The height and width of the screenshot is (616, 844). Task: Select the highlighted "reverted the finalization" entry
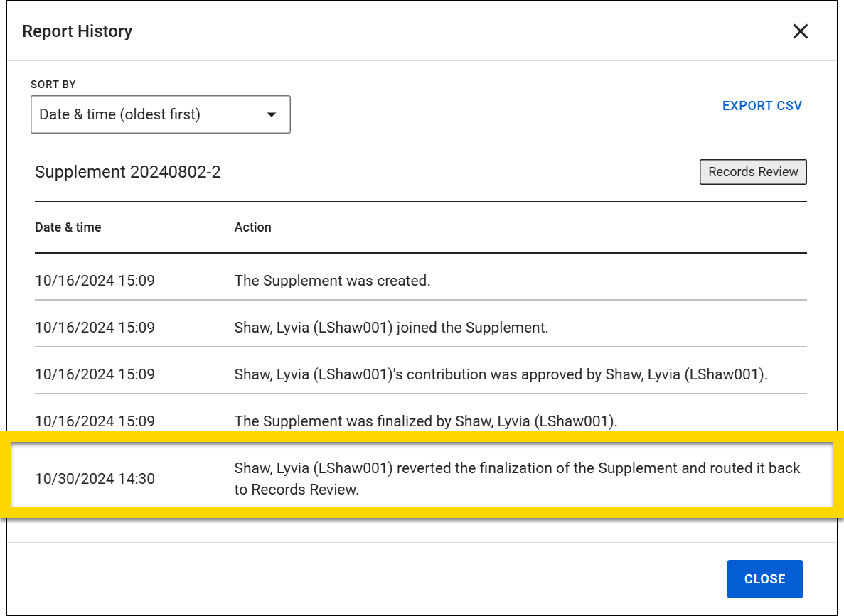(517, 479)
